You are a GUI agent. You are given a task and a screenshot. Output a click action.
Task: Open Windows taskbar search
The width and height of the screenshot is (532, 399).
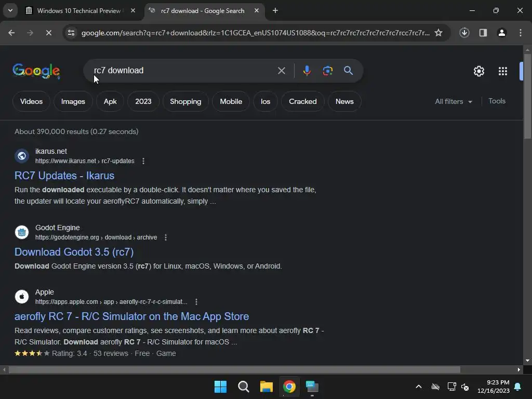[x=243, y=387]
